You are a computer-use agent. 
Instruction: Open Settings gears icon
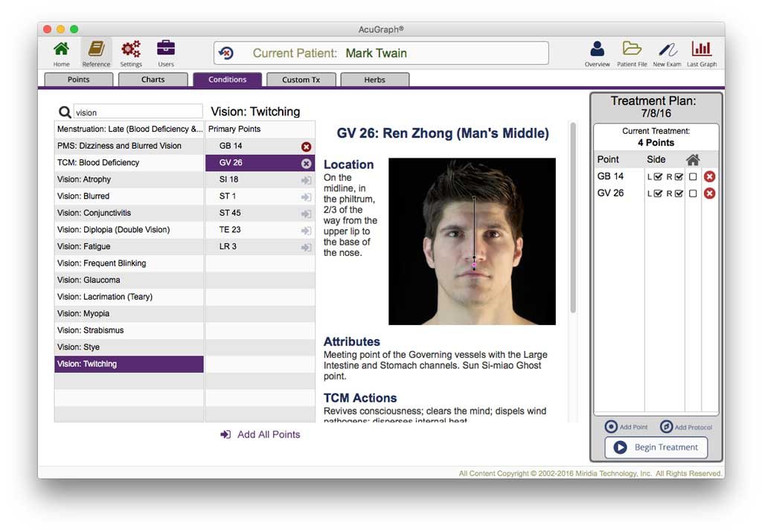(x=131, y=49)
